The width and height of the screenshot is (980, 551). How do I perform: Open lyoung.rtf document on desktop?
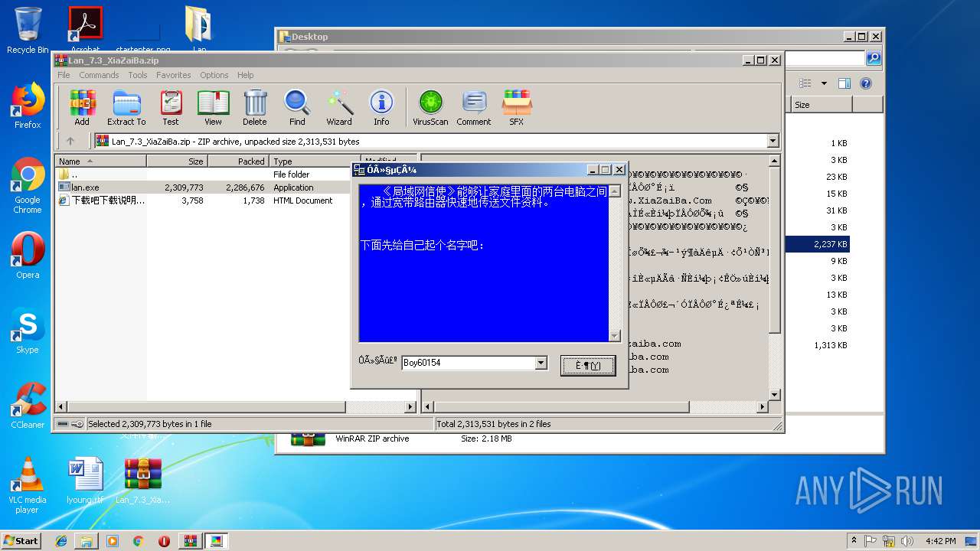click(85, 481)
